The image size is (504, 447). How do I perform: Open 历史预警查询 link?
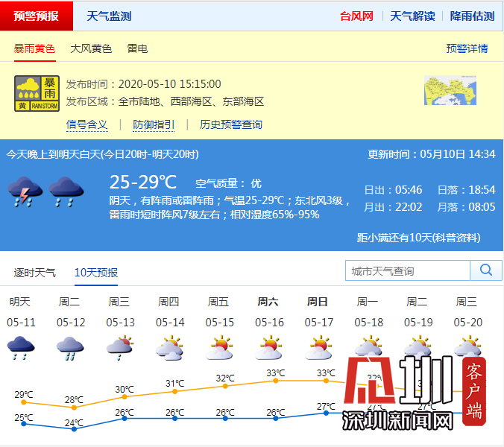click(x=231, y=124)
